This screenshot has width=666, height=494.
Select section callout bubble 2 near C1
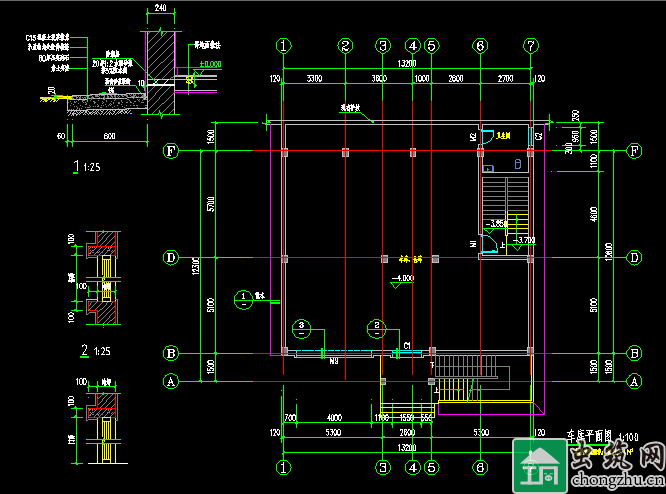377,326
